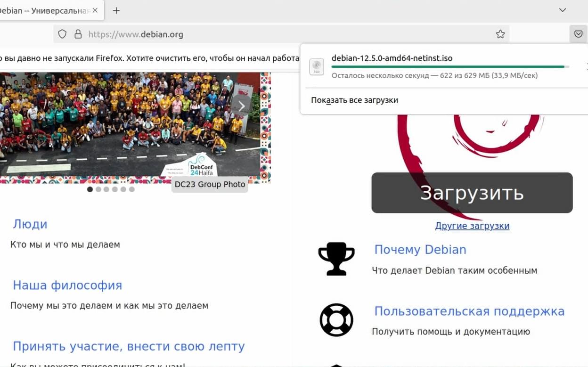Follow the Другие загрузки link
This screenshot has height=367, width=588.
[x=472, y=226]
